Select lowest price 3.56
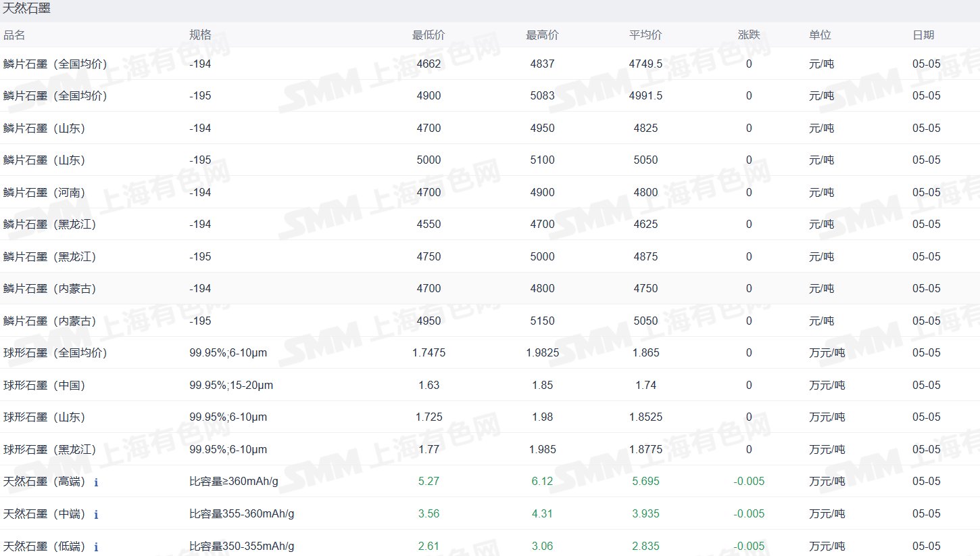This screenshot has height=556, width=980. pyautogui.click(x=428, y=513)
